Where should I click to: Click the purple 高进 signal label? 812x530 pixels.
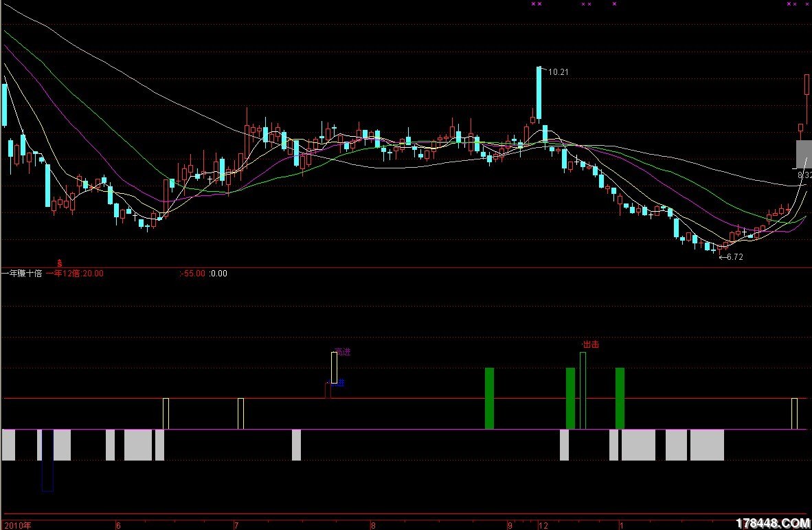pos(343,352)
